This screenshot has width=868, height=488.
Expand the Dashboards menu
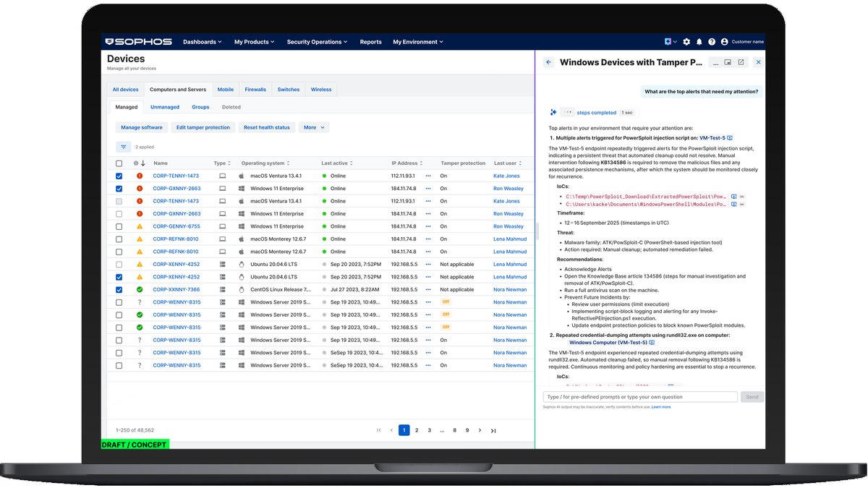(x=203, y=42)
